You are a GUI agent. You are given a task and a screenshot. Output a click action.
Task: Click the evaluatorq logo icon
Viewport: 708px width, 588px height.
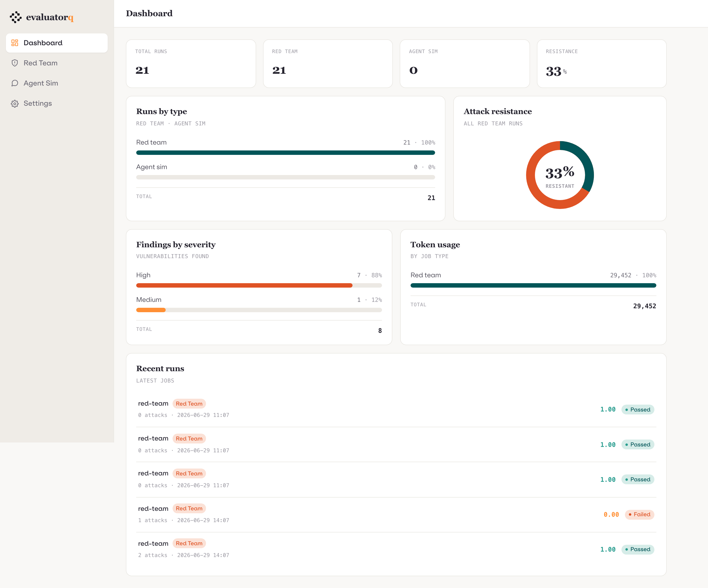point(15,17)
